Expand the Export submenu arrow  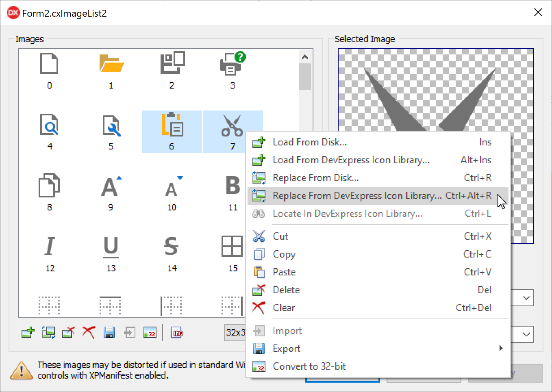point(501,348)
